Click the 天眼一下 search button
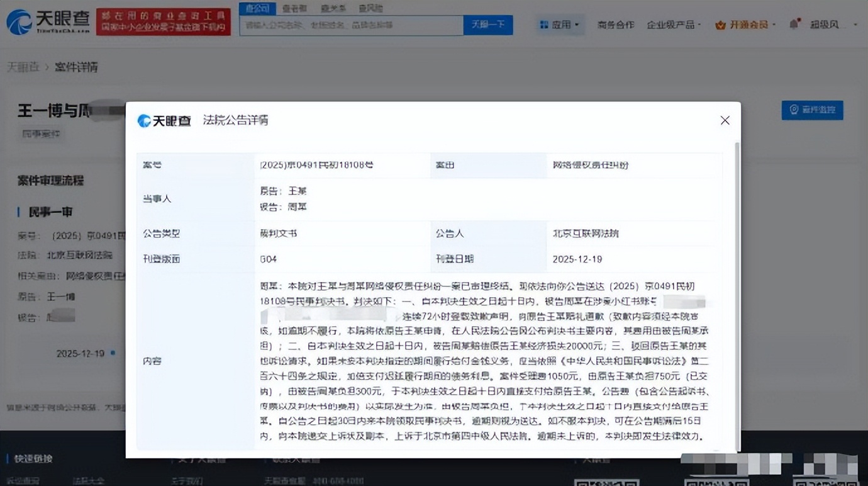This screenshot has width=868, height=486. [487, 25]
